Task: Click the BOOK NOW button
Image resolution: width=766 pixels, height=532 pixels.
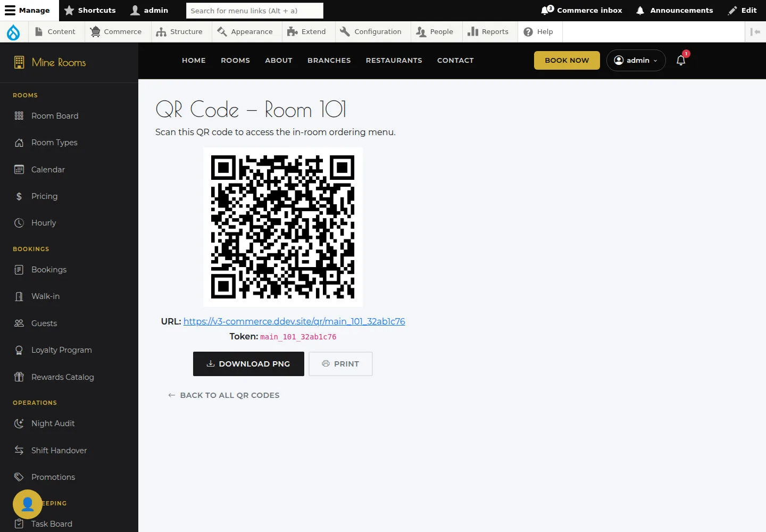Action: (567, 60)
